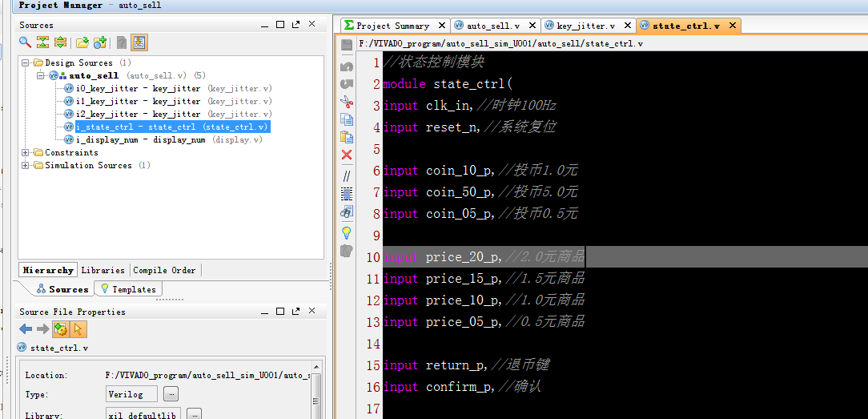Collapse the Design Sources folder
This screenshot has height=419, width=868.
(x=26, y=63)
